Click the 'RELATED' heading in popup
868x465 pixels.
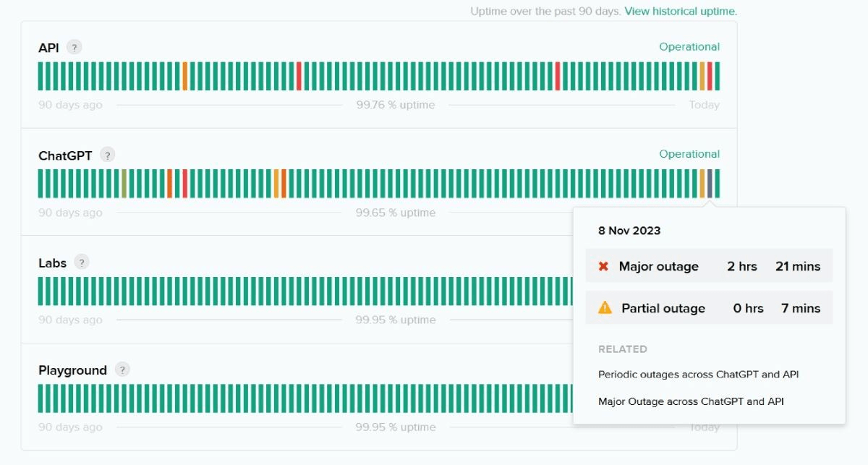point(623,349)
